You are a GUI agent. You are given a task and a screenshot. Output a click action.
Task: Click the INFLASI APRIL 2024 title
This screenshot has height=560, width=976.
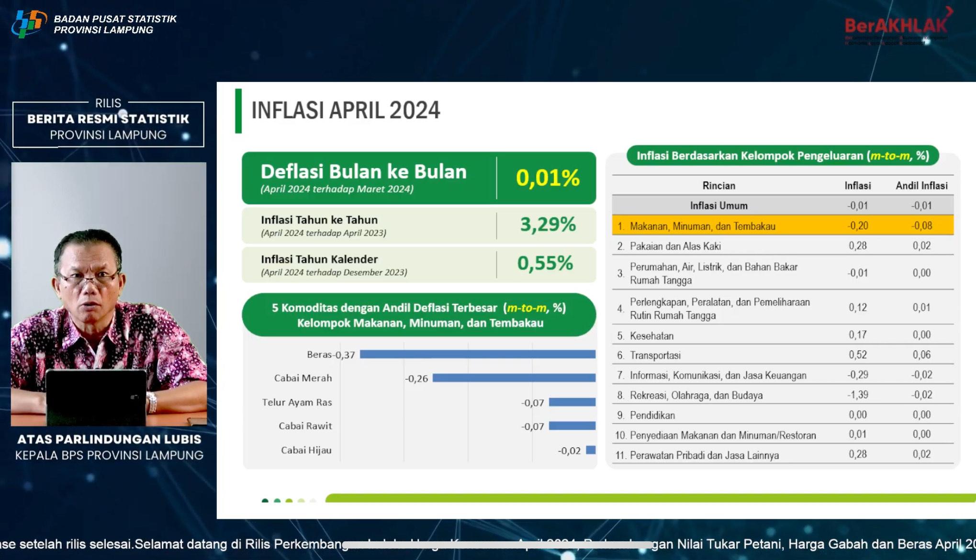coord(345,111)
